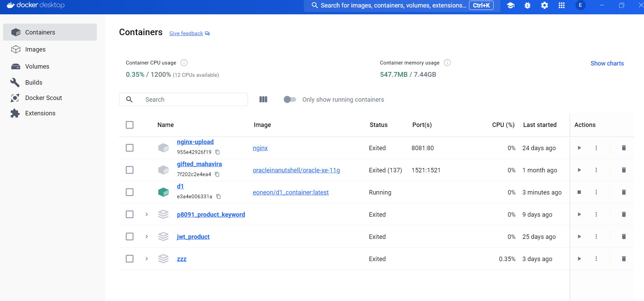Delete the p8091_product_keyword stack
The height and width of the screenshot is (301, 644).
pyautogui.click(x=624, y=214)
